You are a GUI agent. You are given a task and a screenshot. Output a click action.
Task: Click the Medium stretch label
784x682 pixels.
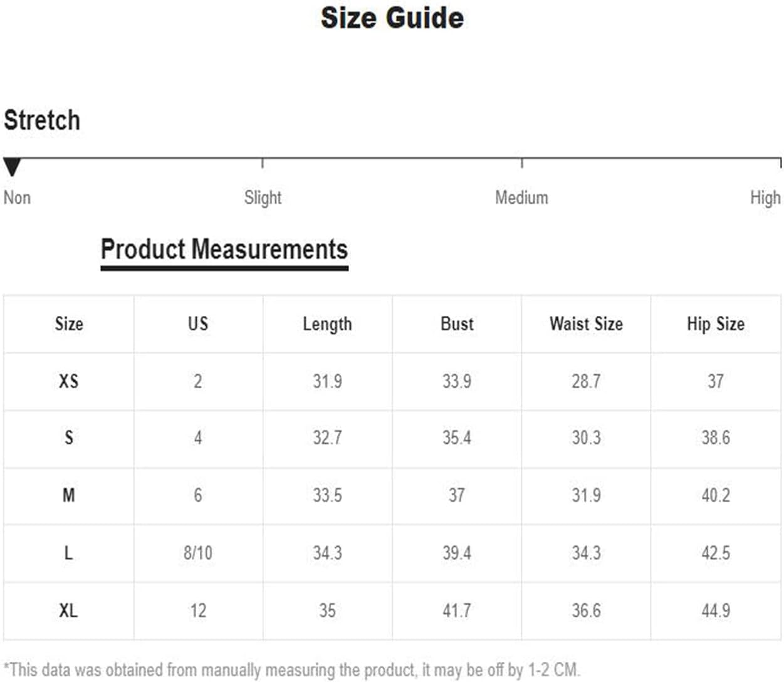coord(521,197)
